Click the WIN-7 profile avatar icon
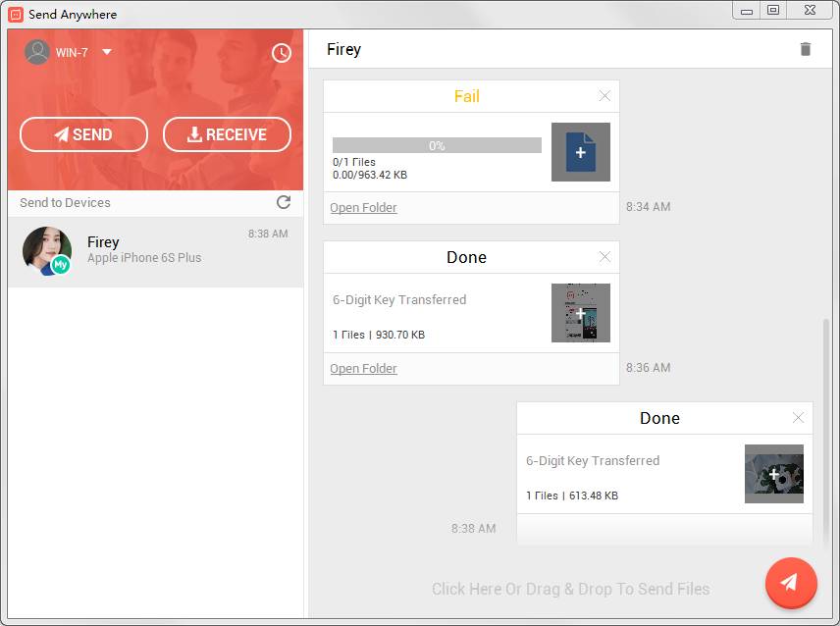The height and width of the screenshot is (626, 840). tap(37, 52)
